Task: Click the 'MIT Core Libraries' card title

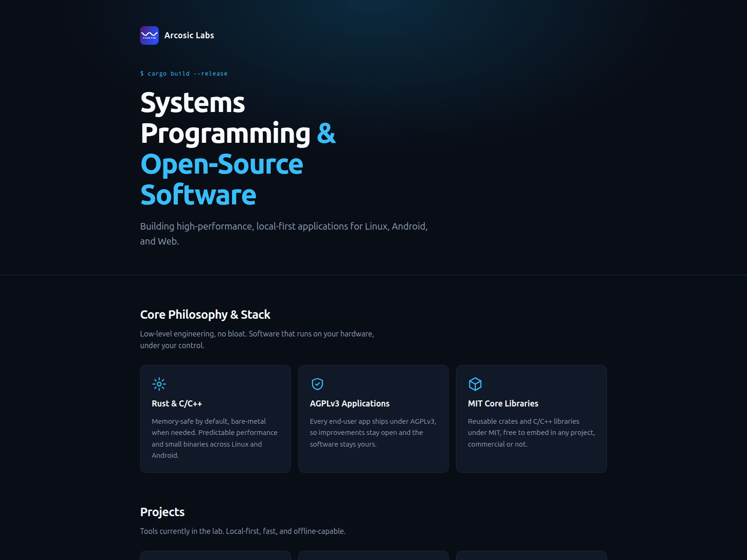Action: click(x=503, y=404)
